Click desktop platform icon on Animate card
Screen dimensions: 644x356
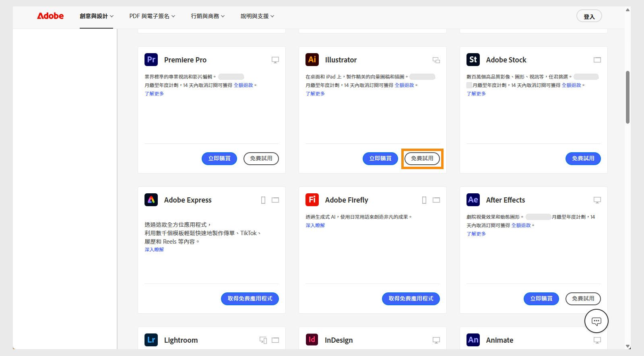pos(597,340)
